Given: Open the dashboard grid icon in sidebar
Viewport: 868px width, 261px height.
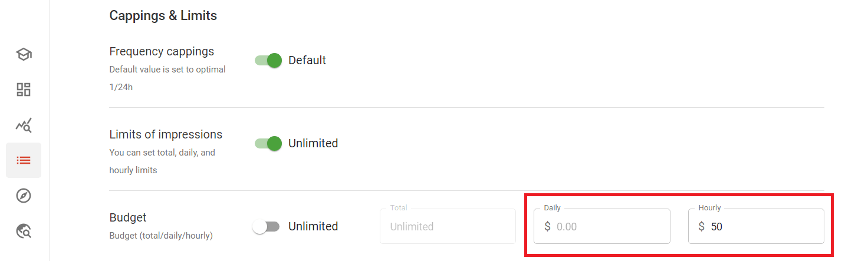Looking at the screenshot, I should tap(24, 90).
